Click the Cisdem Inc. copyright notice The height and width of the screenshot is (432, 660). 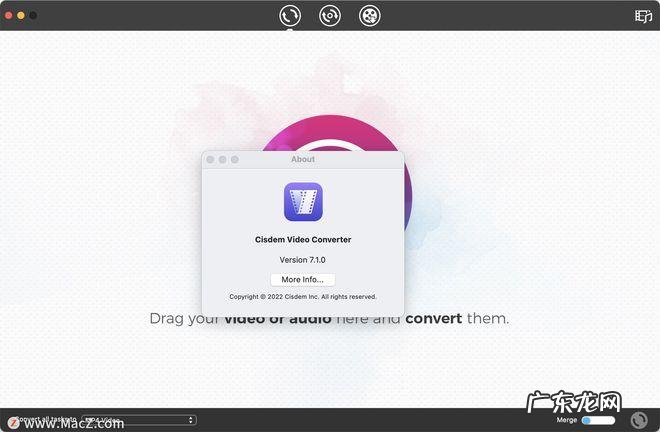pos(303,297)
